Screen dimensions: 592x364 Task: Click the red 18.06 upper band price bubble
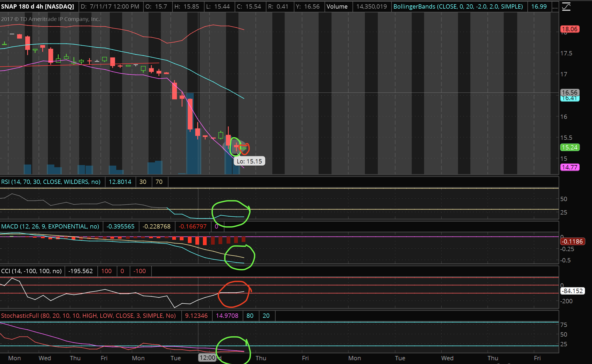(570, 29)
